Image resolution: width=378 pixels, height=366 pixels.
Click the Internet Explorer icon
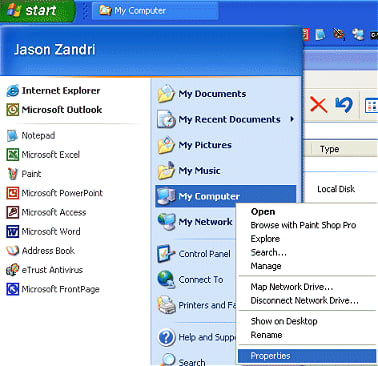(13, 91)
